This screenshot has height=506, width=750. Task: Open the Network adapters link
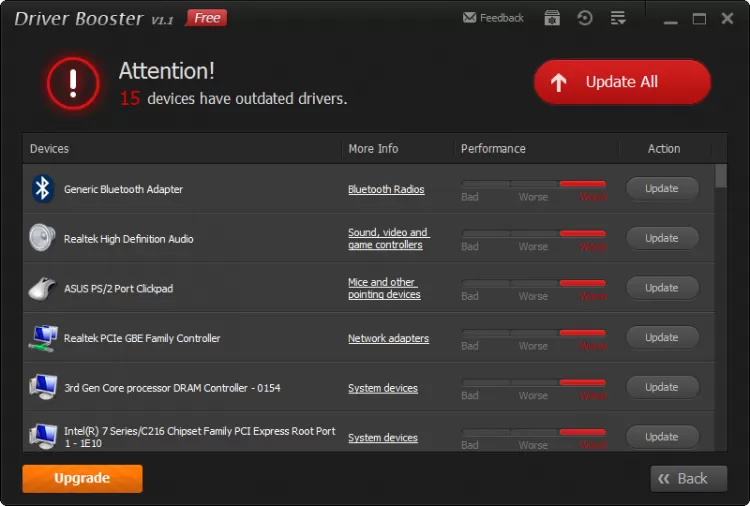pos(388,339)
